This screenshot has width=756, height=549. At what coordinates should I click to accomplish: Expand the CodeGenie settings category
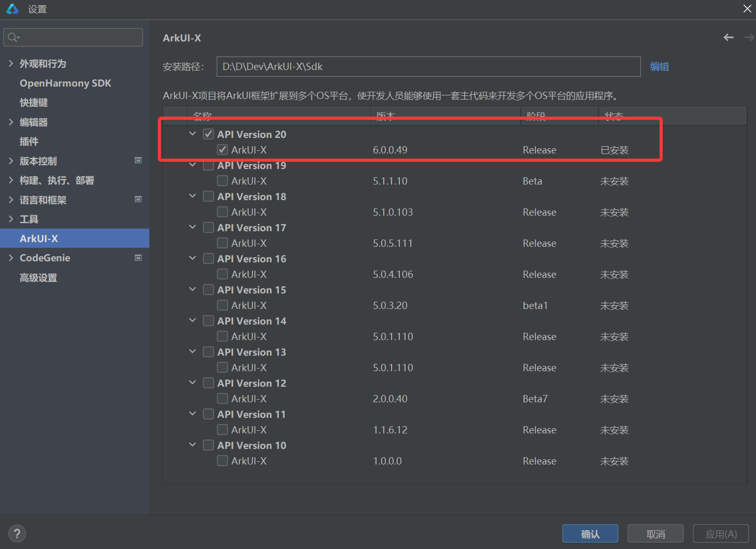11,258
